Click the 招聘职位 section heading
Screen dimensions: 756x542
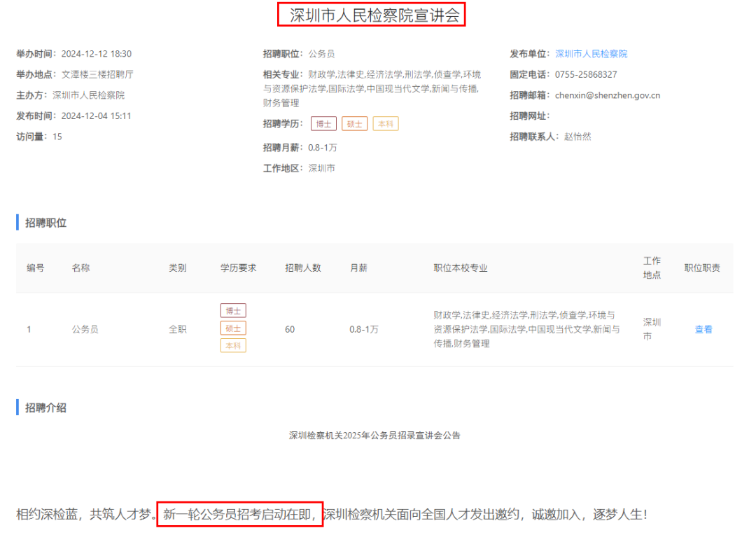pyautogui.click(x=45, y=223)
